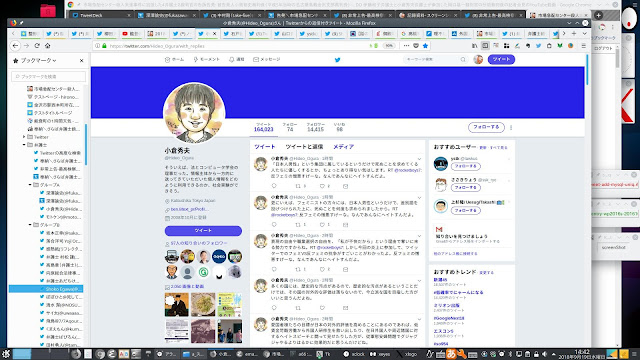This screenshot has width=640, height=360.
Task: Open new tab with Firefox plus icon
Action: tap(574, 33)
